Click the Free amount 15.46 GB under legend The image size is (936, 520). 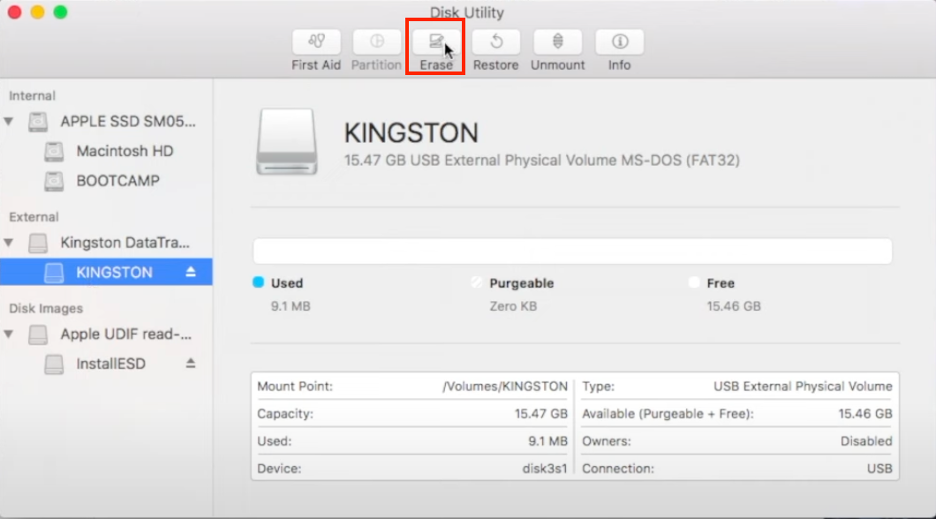click(734, 306)
